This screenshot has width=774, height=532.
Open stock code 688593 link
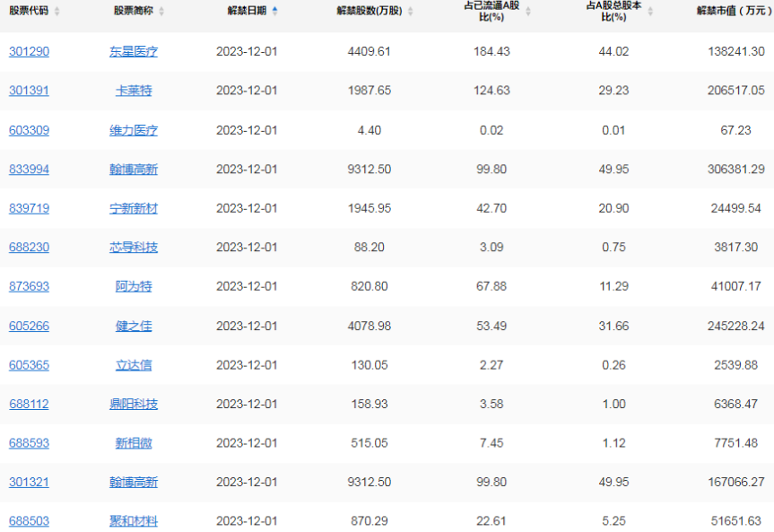coord(29,443)
